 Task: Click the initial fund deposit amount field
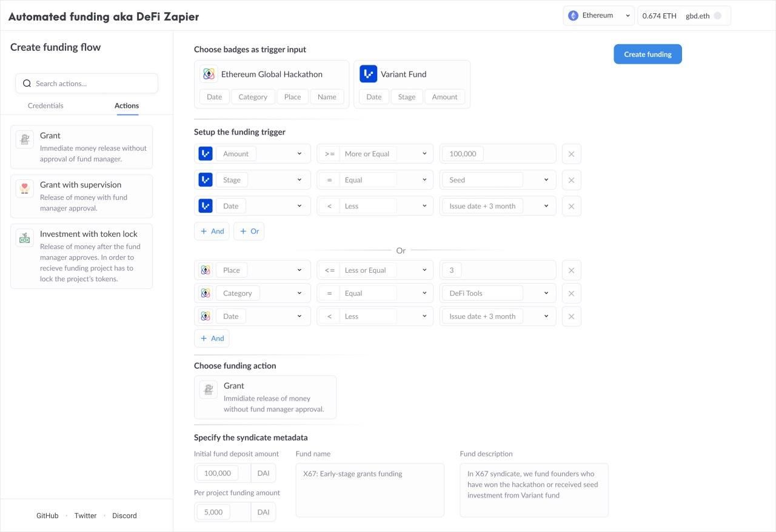pos(222,473)
